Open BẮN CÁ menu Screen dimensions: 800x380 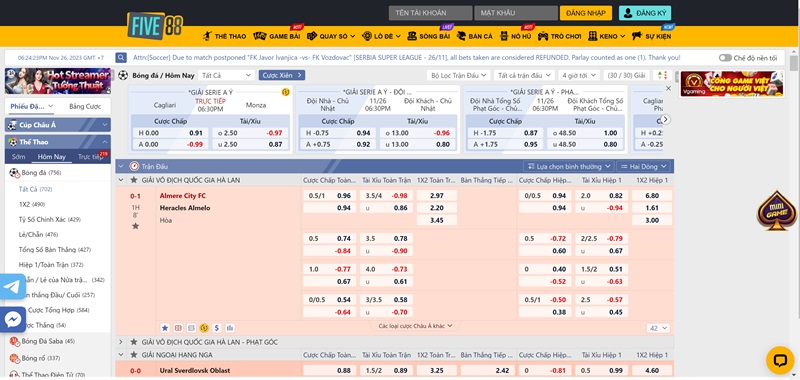click(x=474, y=36)
